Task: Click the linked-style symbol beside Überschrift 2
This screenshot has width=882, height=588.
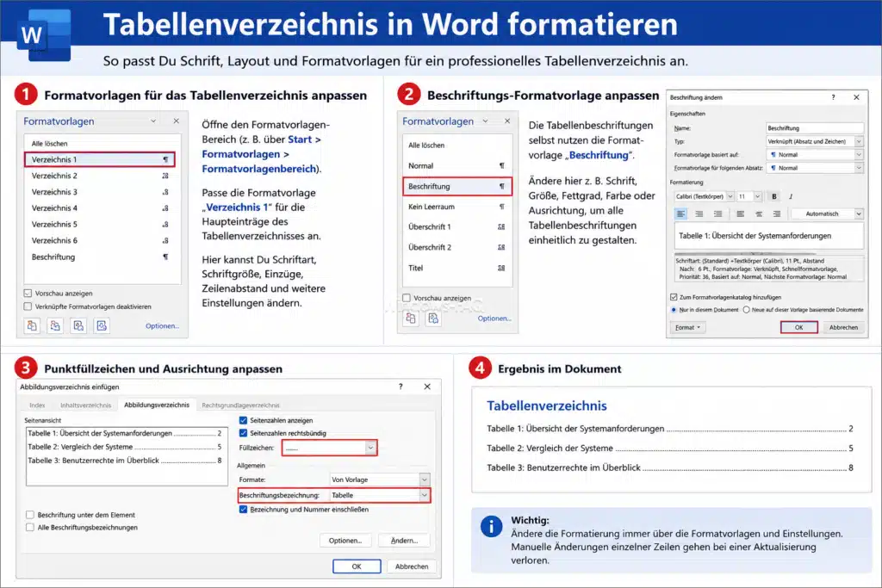Action: point(501,247)
